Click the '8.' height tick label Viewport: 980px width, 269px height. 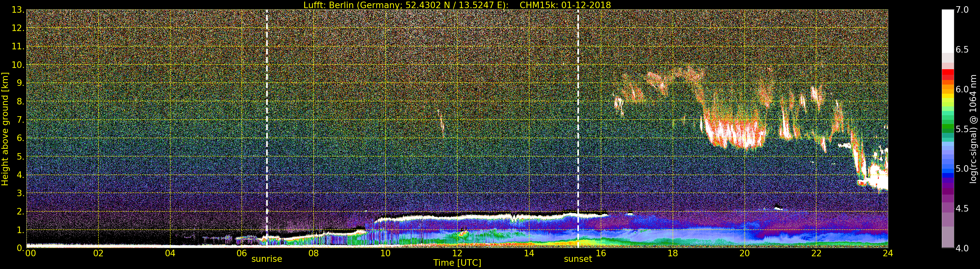[x=20, y=102]
